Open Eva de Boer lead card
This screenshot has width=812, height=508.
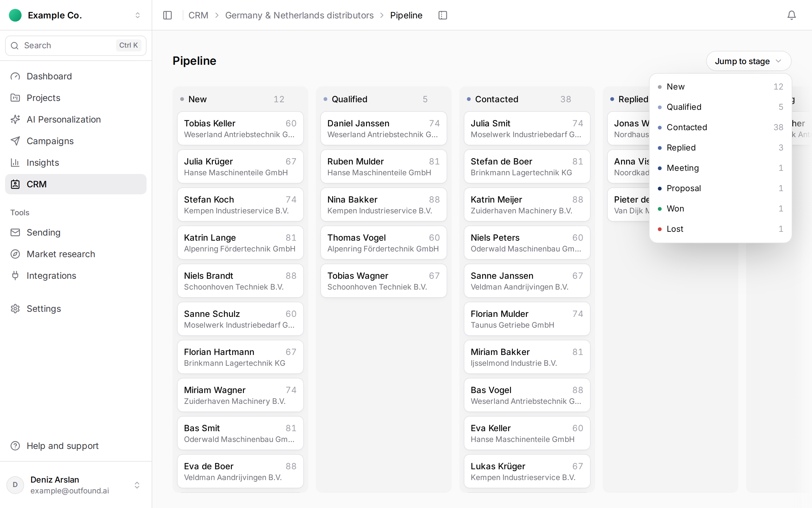click(x=240, y=471)
